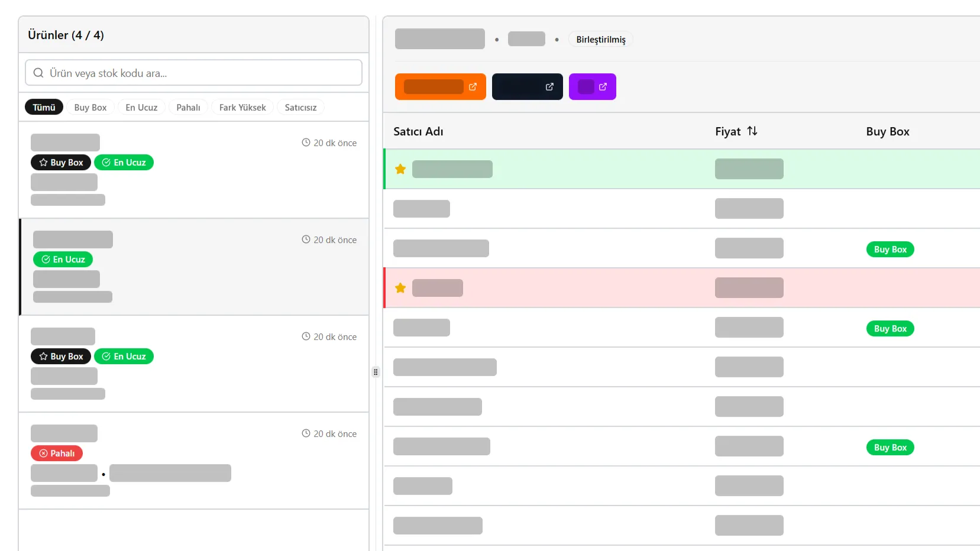Click the star in the red seller row
Viewport: 980px width, 551px height.
click(x=400, y=288)
